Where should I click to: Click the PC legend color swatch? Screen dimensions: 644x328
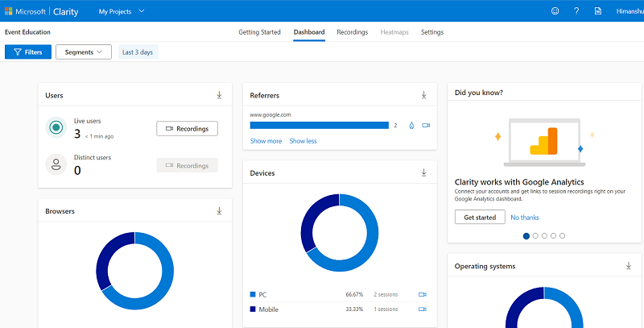pyautogui.click(x=253, y=294)
